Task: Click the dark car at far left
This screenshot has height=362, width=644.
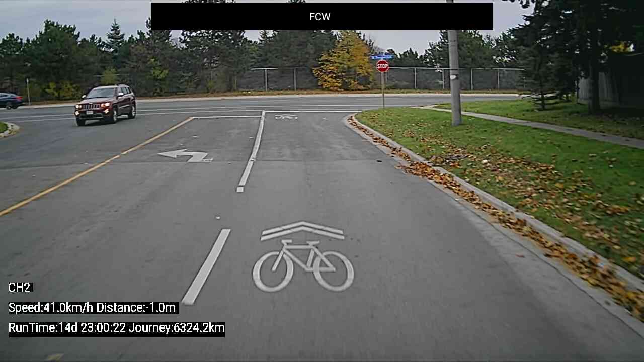Action: (11, 101)
